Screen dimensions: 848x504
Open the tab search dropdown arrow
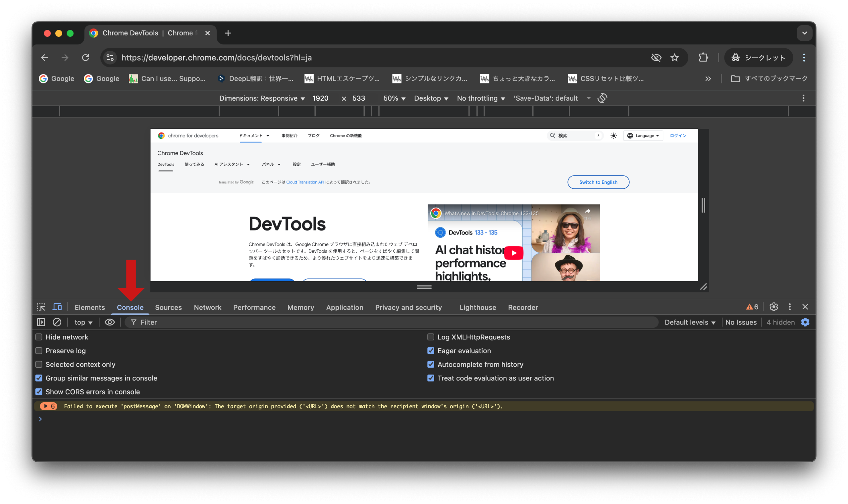point(804,33)
